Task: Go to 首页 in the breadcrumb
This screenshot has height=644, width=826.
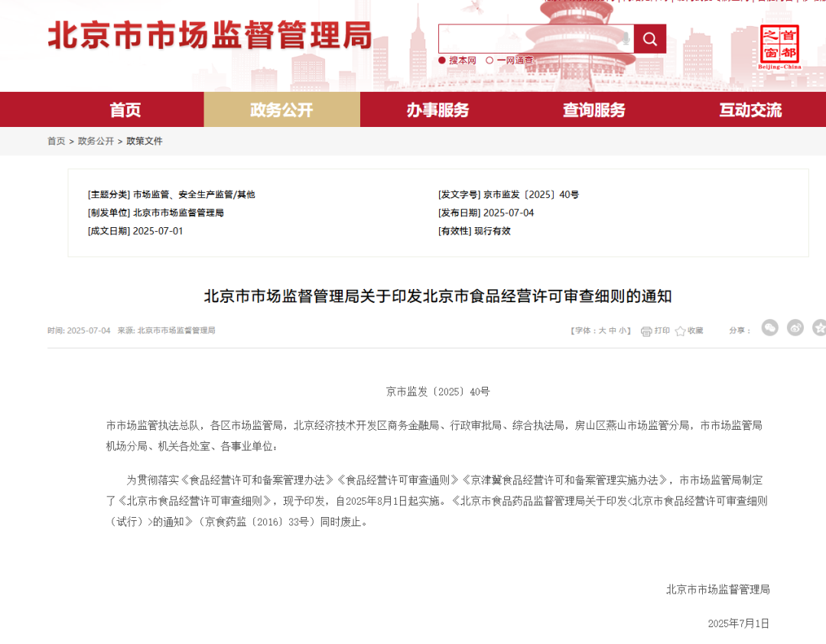Action: click(57, 141)
